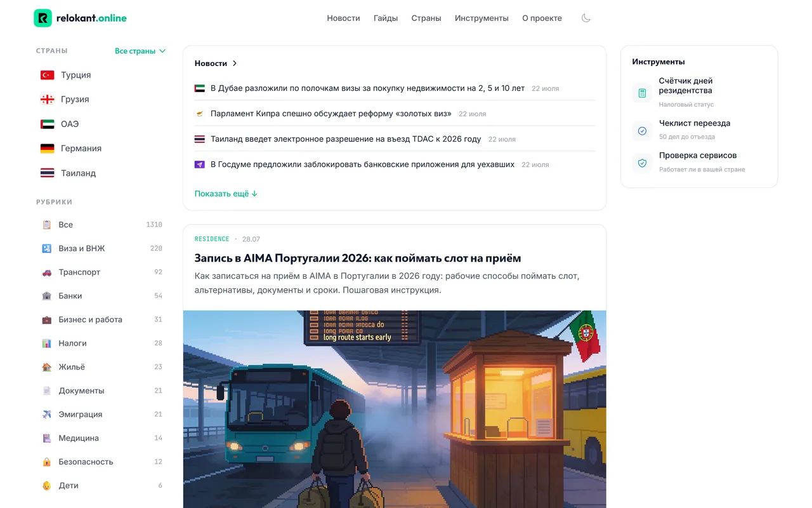Click the count 1310 beside Все
This screenshot has width=812, height=508.
point(154,225)
